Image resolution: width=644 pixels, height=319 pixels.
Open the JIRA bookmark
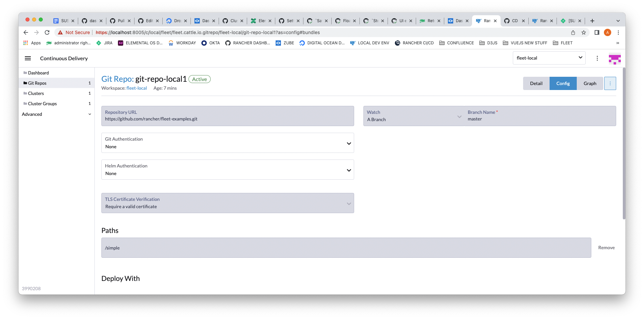coord(104,43)
